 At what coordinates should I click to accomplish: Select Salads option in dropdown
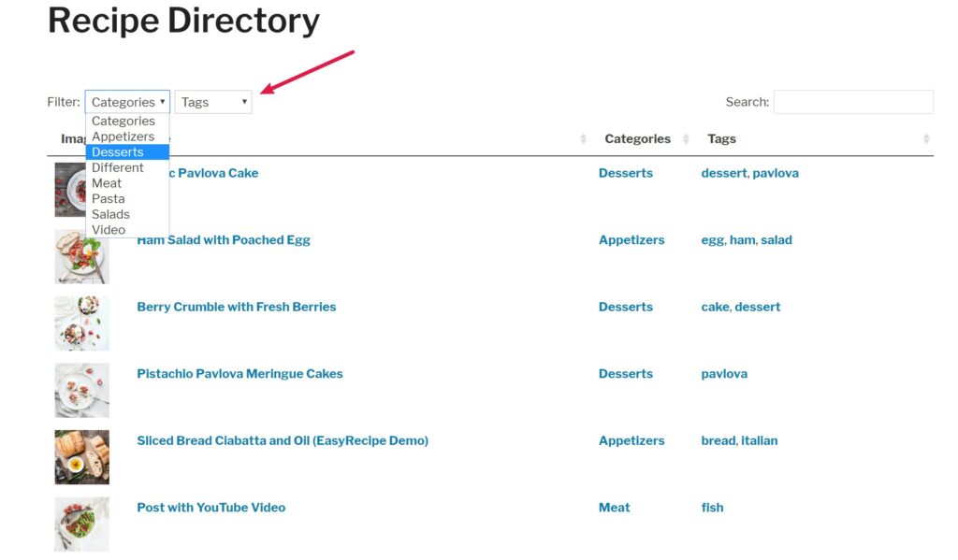coord(110,214)
